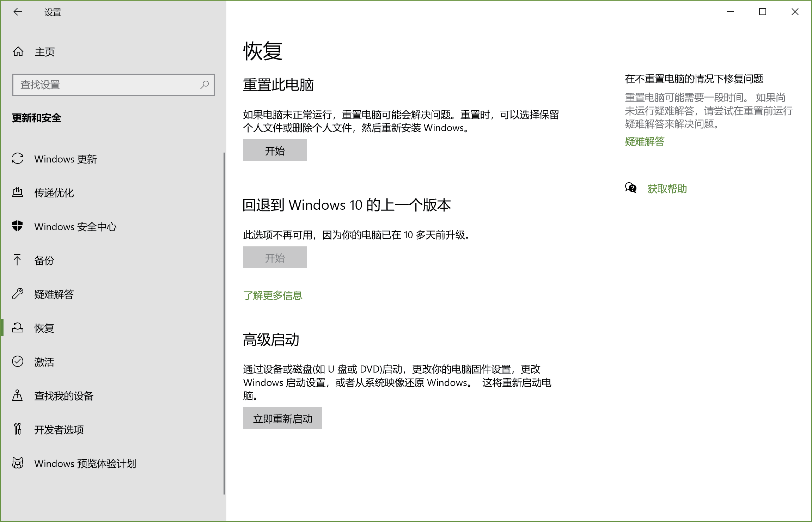Open 查找我的设备 in sidebar
812x522 pixels.
tap(64, 396)
